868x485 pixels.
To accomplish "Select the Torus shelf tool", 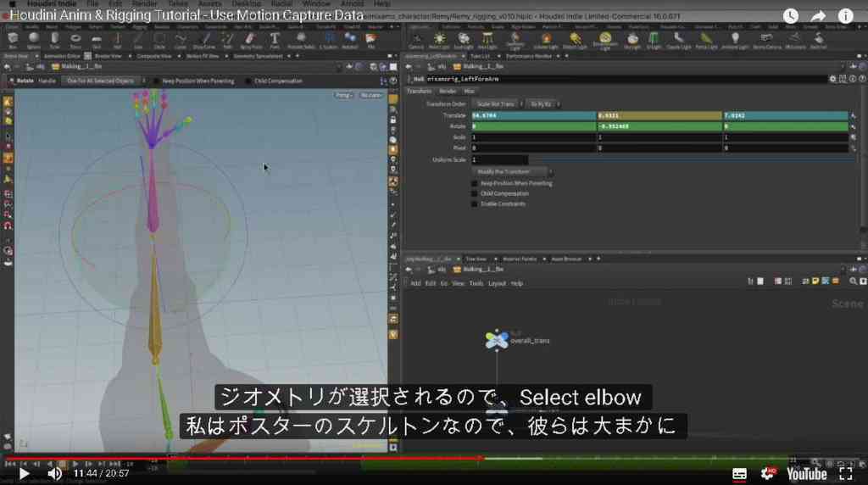I will tap(75, 40).
